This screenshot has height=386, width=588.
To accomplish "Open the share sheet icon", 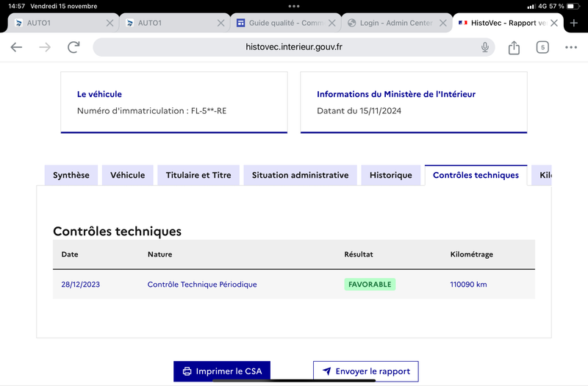I will point(514,47).
